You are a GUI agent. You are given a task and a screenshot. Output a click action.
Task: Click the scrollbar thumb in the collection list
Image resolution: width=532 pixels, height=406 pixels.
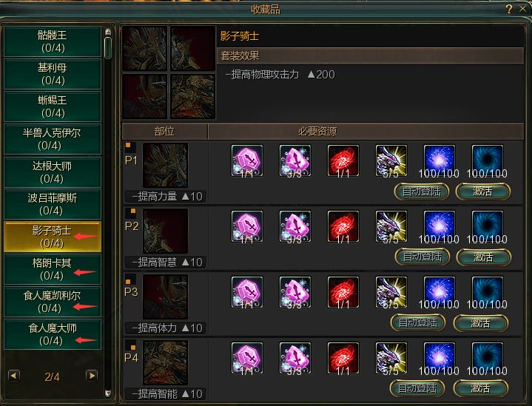[x=108, y=48]
